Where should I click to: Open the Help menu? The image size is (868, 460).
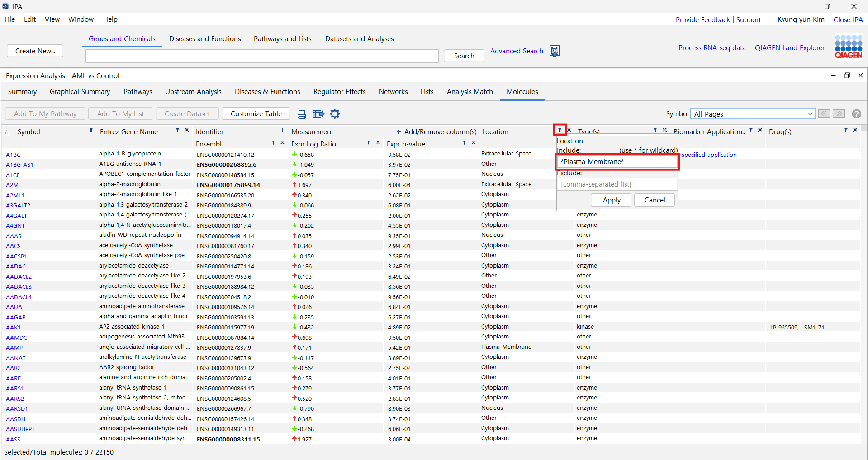pos(110,19)
